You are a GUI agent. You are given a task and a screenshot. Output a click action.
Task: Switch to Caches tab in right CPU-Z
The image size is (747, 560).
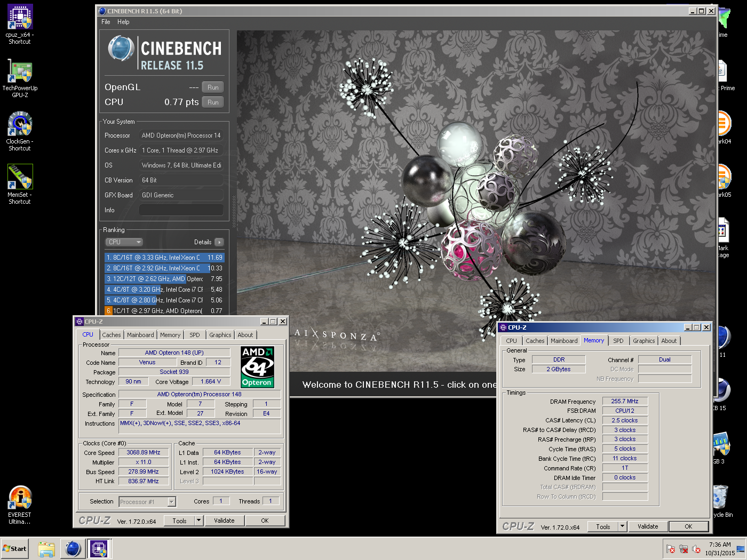(535, 341)
